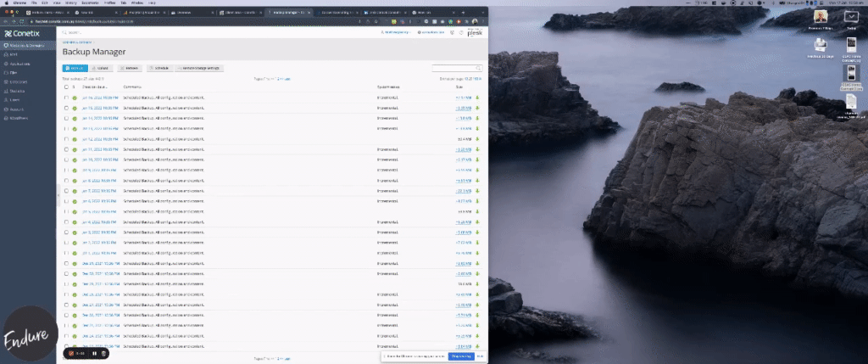Open the PDF file icon on desktop
This screenshot has width=868, height=364.
tap(851, 101)
